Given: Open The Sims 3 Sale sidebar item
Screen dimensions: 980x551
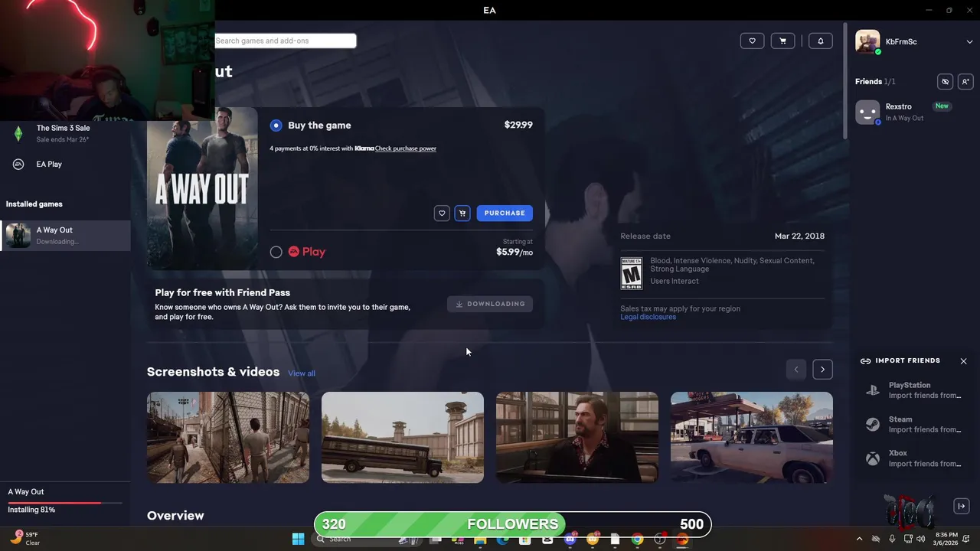Looking at the screenshot, I should tap(65, 133).
